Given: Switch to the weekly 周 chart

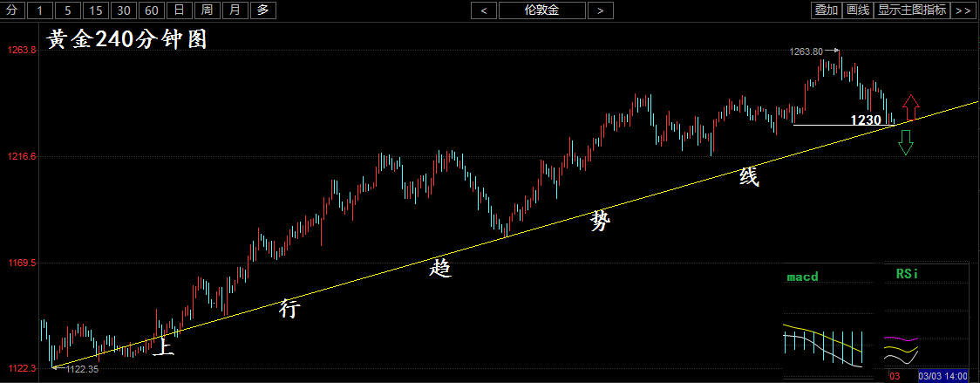Looking at the screenshot, I should point(207,10).
